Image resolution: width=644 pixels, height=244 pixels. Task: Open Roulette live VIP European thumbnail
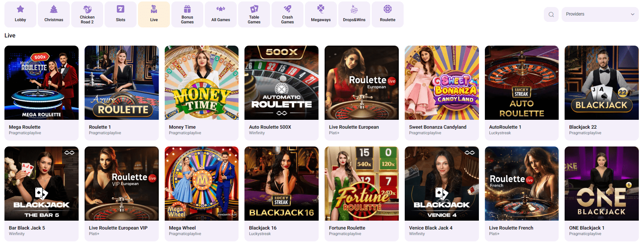[122, 184]
